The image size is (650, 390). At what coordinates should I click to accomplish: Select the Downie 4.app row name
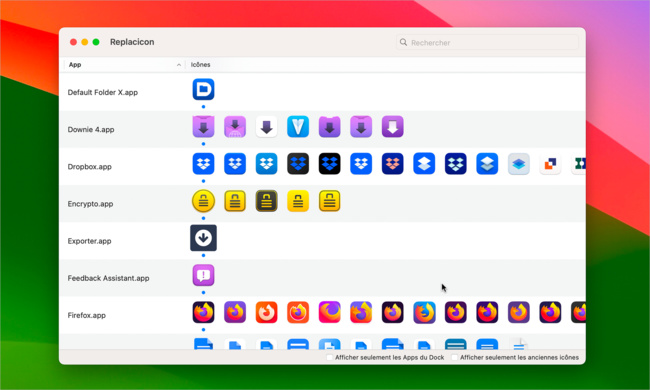pos(91,129)
